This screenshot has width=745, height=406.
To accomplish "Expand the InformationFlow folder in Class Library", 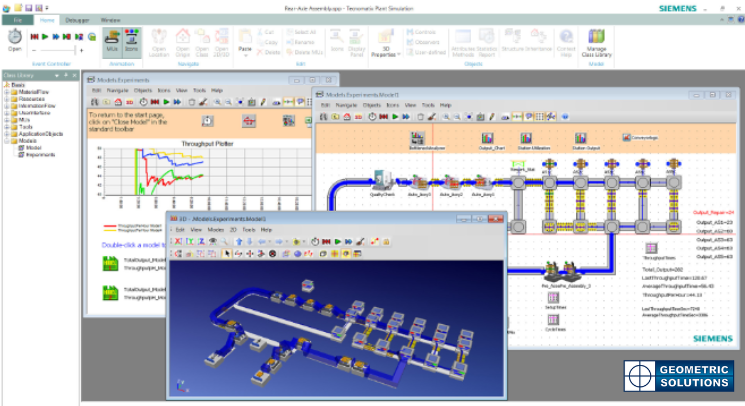I will [x=7, y=106].
